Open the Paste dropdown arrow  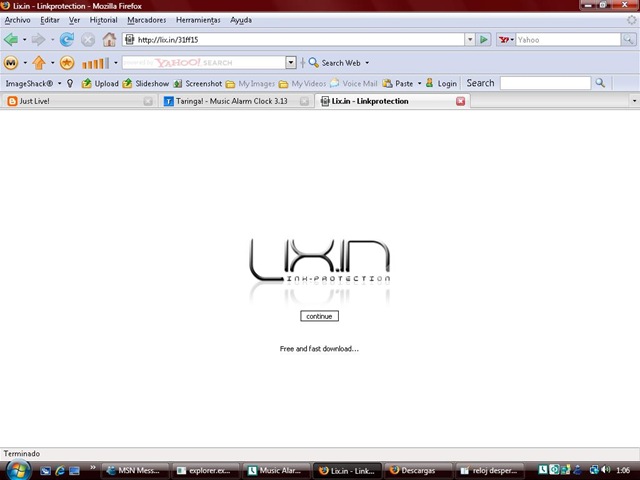pyautogui.click(x=419, y=83)
